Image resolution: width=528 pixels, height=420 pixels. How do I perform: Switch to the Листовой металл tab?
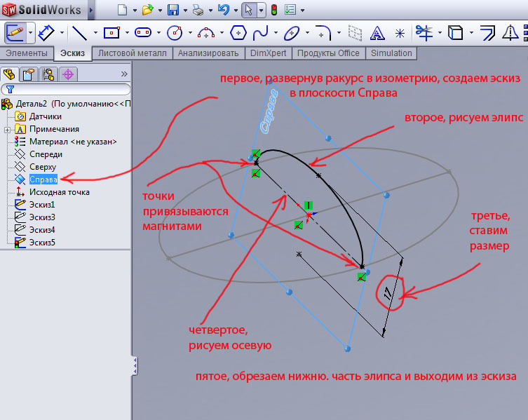pos(133,53)
